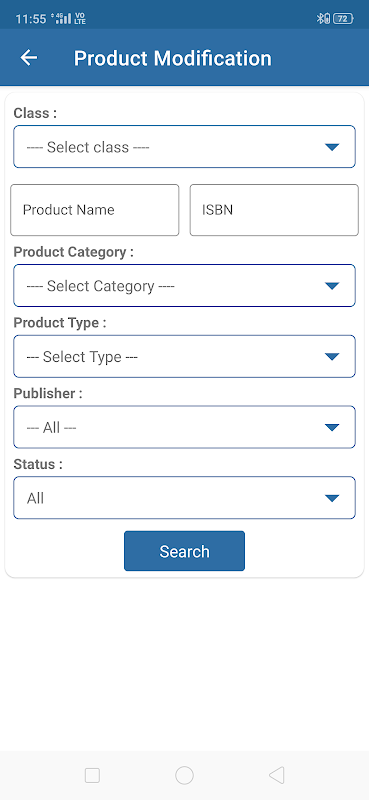Tap the VoLTE indicator icon
This screenshot has height=800, width=369.
click(x=80, y=19)
